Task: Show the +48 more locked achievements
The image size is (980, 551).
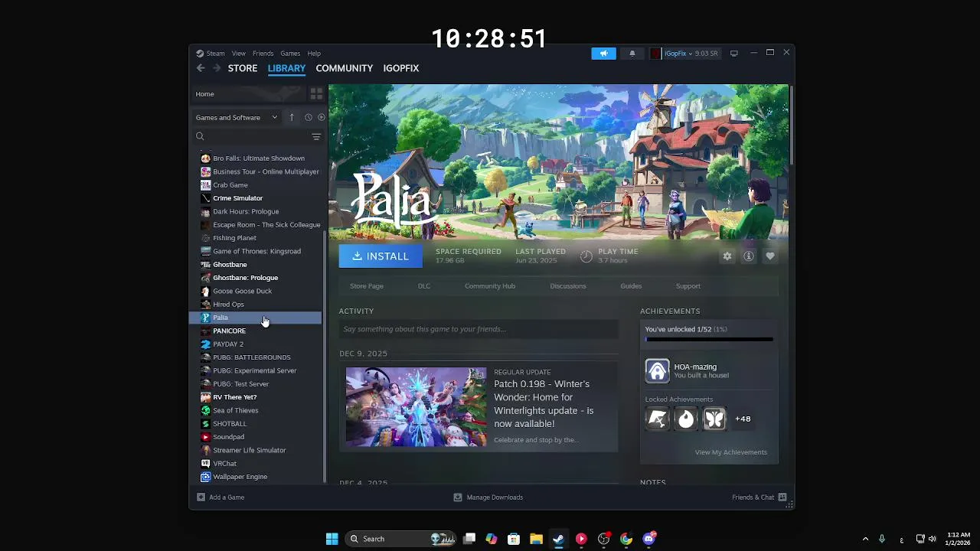Action: tap(743, 419)
